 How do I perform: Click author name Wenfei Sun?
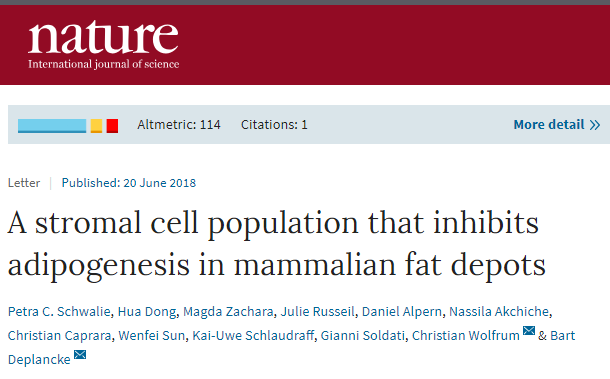point(152,335)
